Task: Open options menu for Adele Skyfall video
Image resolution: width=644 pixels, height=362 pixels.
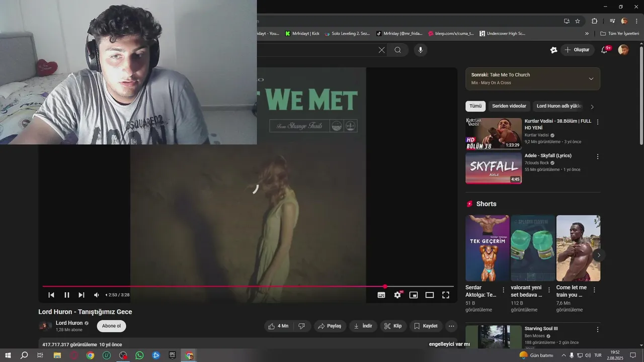Action: (x=598, y=156)
